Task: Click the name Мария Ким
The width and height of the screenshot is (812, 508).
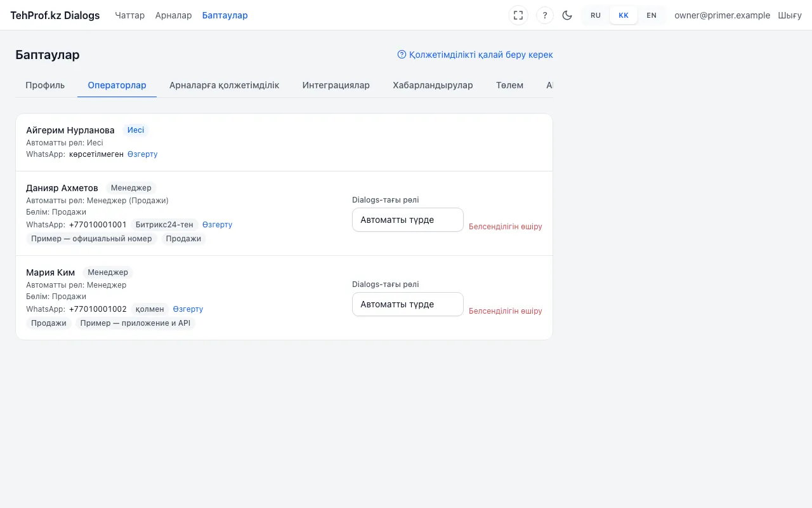Action: [x=51, y=272]
